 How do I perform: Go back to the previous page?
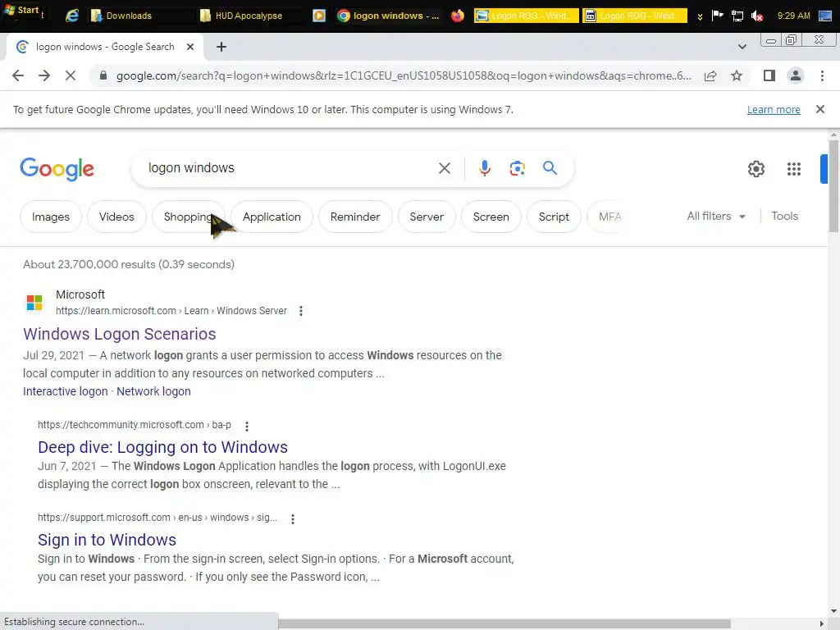(18, 75)
